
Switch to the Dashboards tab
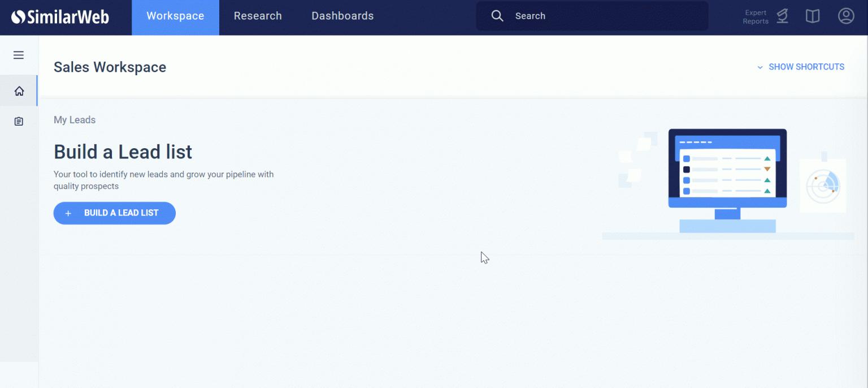coord(342,16)
